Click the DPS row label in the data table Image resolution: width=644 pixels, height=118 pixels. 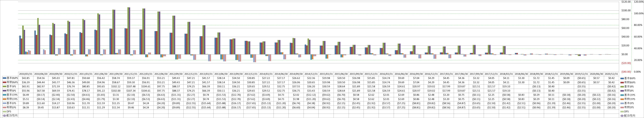click(9, 112)
